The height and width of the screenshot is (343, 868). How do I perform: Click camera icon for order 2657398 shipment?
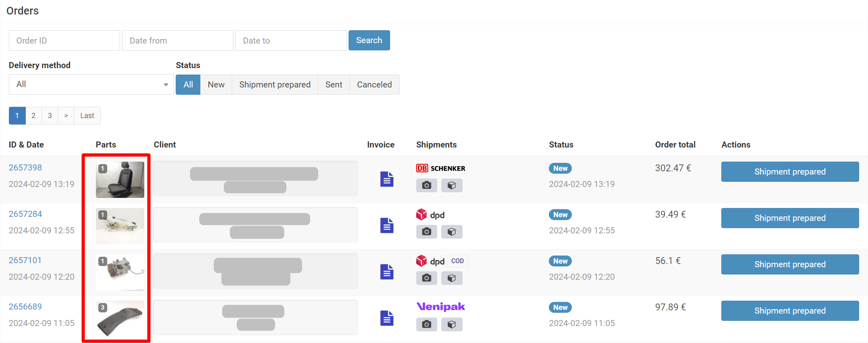click(x=426, y=185)
